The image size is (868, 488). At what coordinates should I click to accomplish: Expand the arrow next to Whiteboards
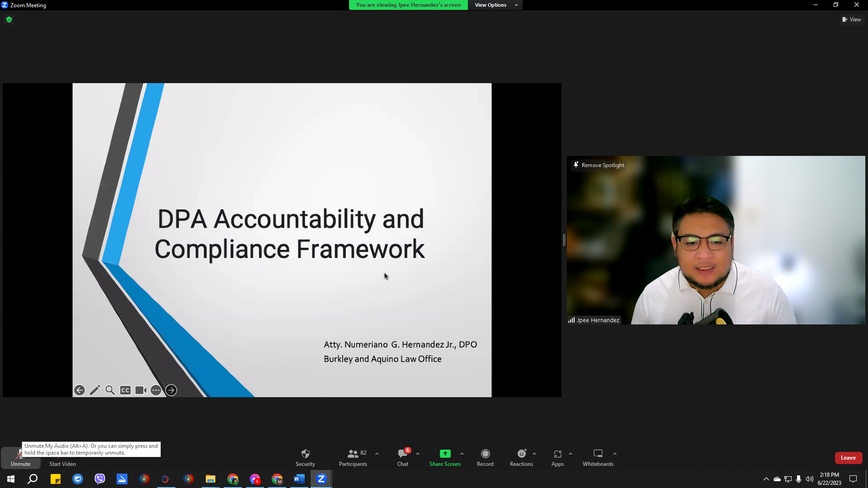tap(615, 454)
